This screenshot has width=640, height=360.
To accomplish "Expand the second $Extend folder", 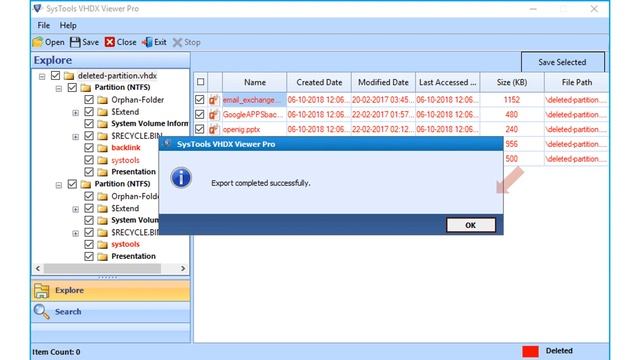I will pos(76,209).
